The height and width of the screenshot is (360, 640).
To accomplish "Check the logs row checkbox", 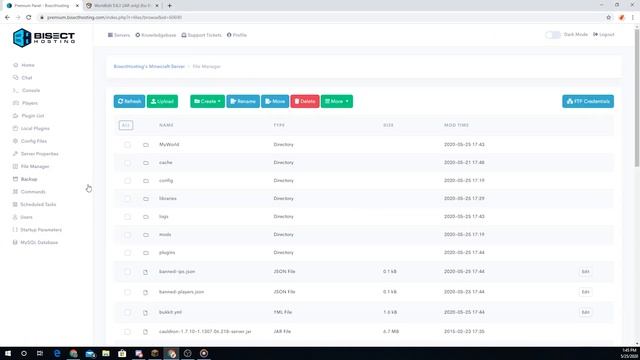I will coord(128,217).
